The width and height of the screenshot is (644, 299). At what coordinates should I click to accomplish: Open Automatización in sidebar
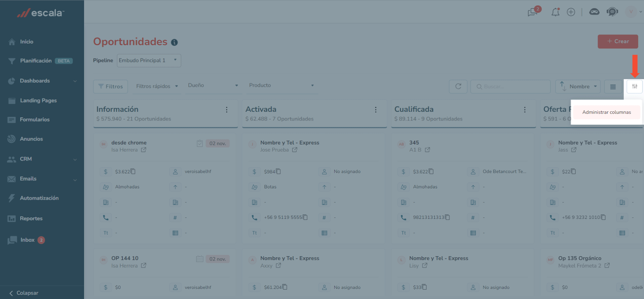[39, 198]
